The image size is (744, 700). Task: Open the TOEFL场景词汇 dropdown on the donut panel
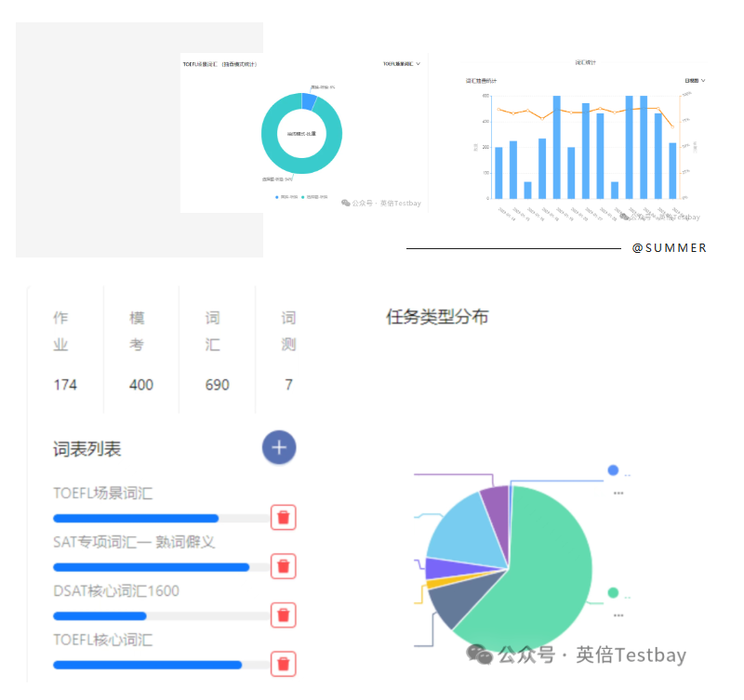[401, 63]
